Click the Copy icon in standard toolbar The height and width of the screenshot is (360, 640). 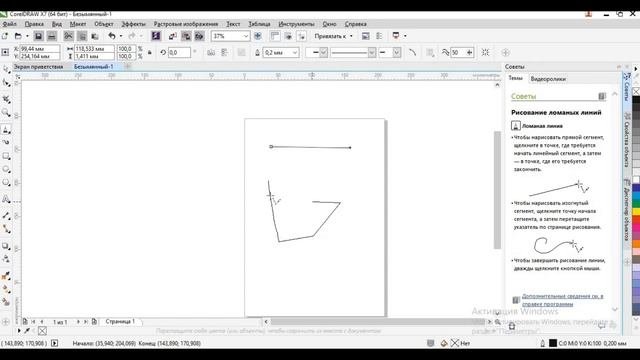coord(82,36)
